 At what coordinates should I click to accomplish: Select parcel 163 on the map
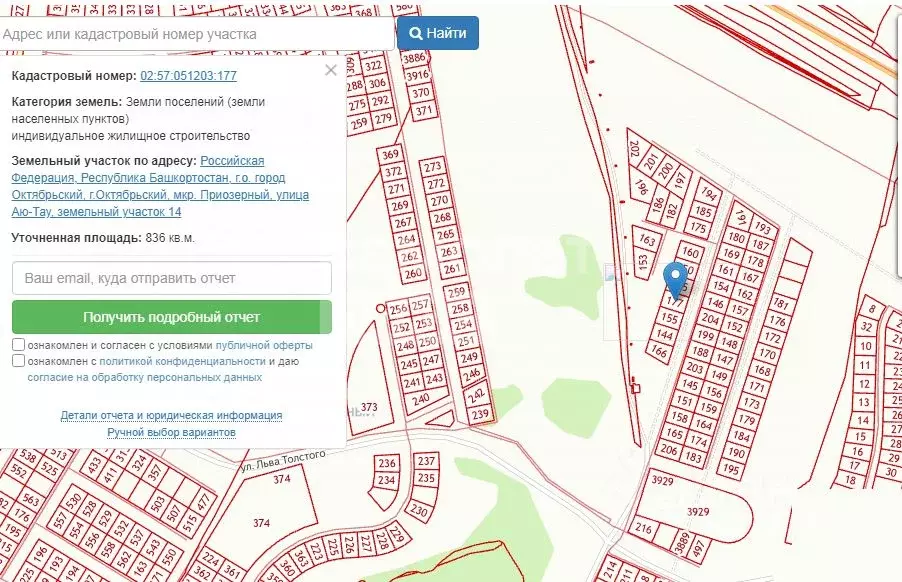pyautogui.click(x=647, y=240)
